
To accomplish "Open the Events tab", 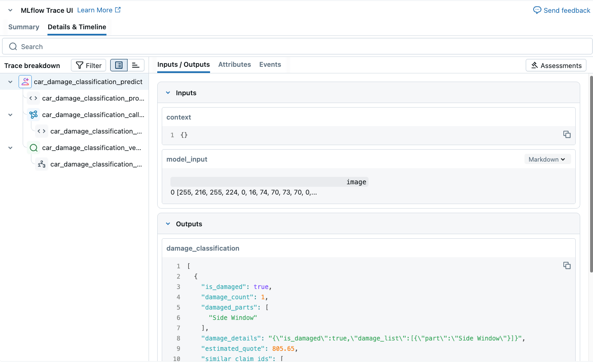I will click(x=270, y=64).
